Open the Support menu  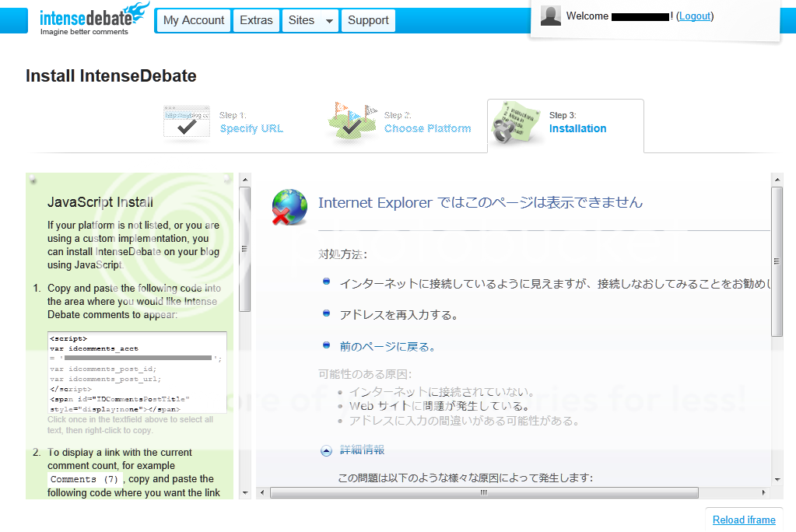368,20
